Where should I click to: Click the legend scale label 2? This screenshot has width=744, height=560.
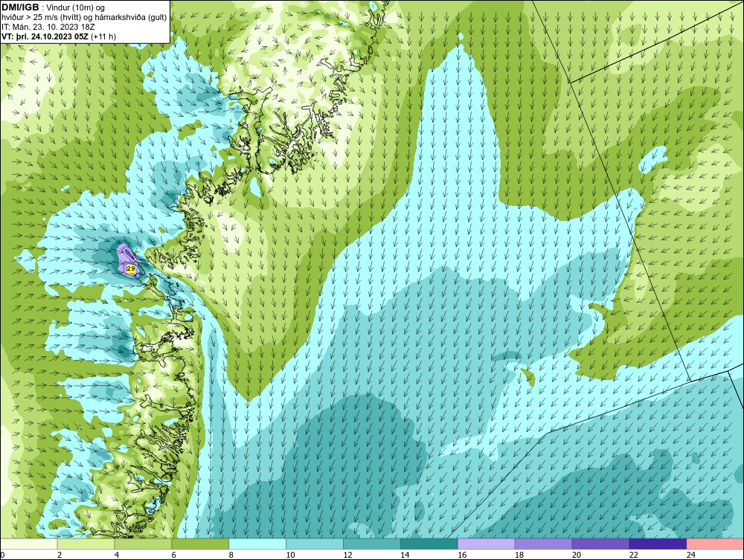click(x=60, y=555)
